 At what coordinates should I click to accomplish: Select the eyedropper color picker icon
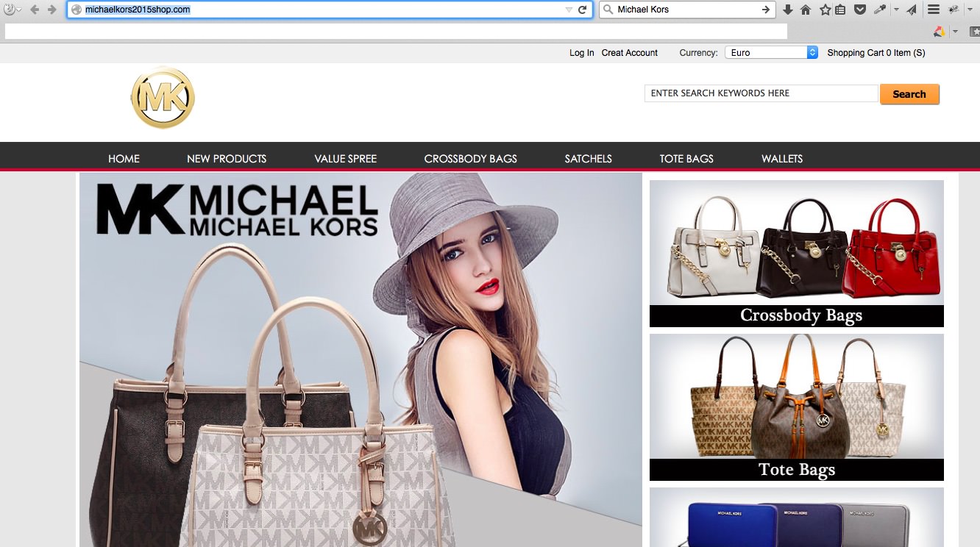(880, 10)
